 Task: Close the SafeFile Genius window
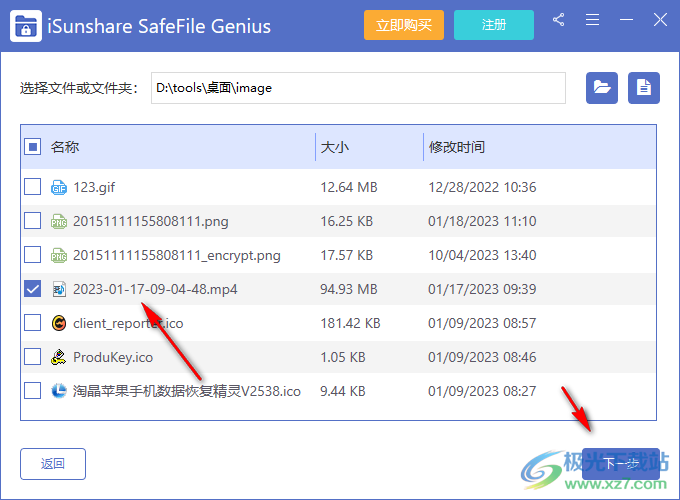coord(660,20)
